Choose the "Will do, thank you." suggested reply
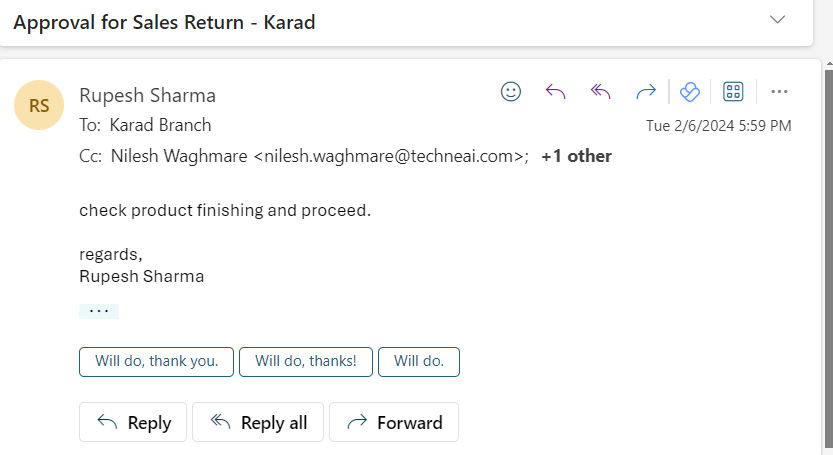 tap(156, 361)
